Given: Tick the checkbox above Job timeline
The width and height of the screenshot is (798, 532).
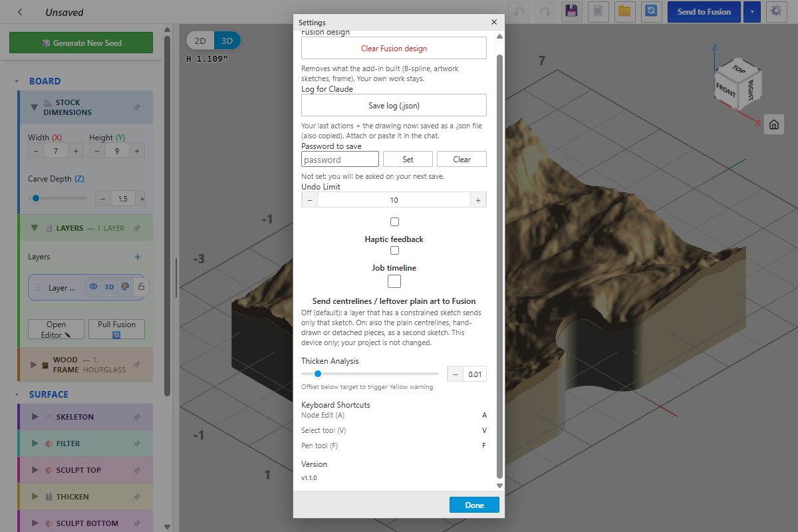Looking at the screenshot, I should pyautogui.click(x=394, y=251).
